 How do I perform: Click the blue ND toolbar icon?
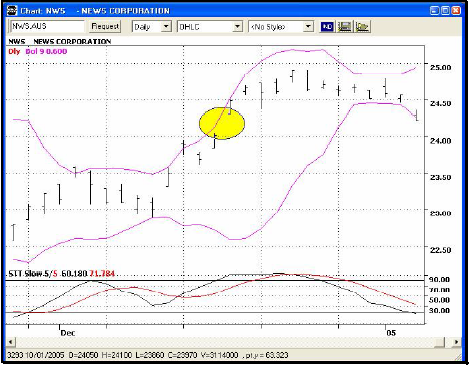[327, 27]
